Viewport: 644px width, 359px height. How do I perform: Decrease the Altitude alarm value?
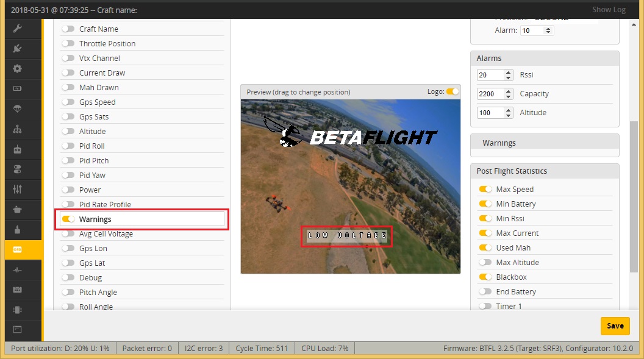click(509, 115)
